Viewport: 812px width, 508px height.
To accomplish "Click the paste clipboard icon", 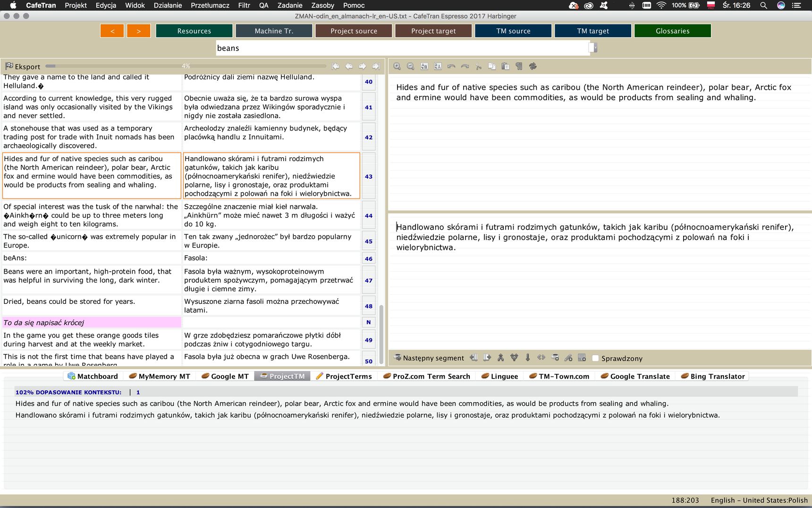I will 505,66.
